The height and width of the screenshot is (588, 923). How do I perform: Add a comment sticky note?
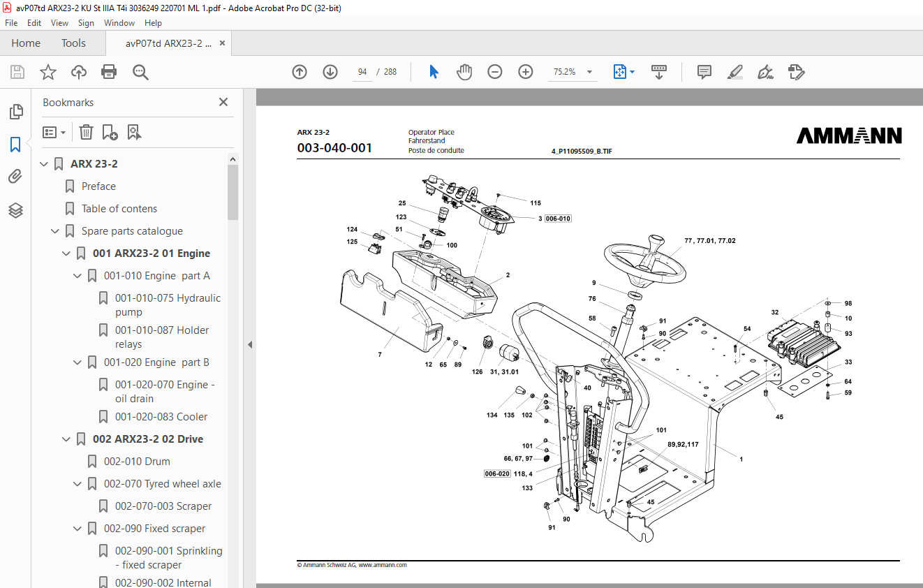704,72
